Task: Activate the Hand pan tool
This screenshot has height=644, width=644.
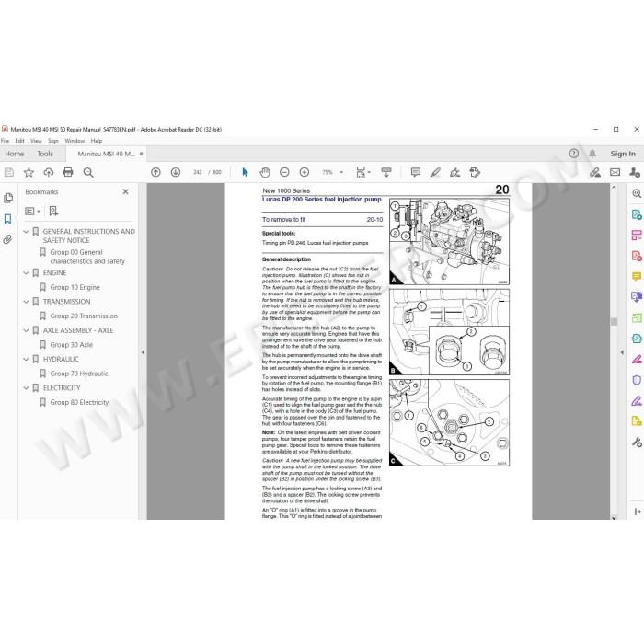Action: pyautogui.click(x=265, y=172)
